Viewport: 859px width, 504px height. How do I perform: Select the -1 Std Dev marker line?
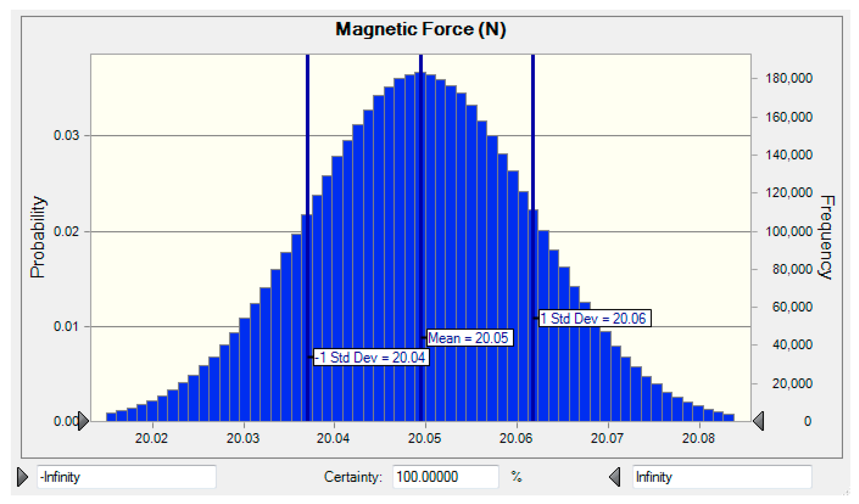pos(308,204)
